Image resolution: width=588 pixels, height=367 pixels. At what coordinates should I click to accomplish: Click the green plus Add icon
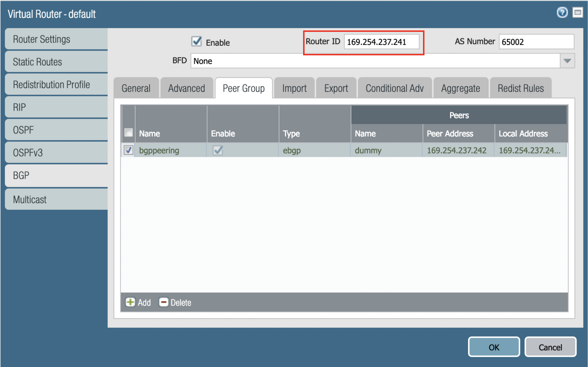[130, 302]
